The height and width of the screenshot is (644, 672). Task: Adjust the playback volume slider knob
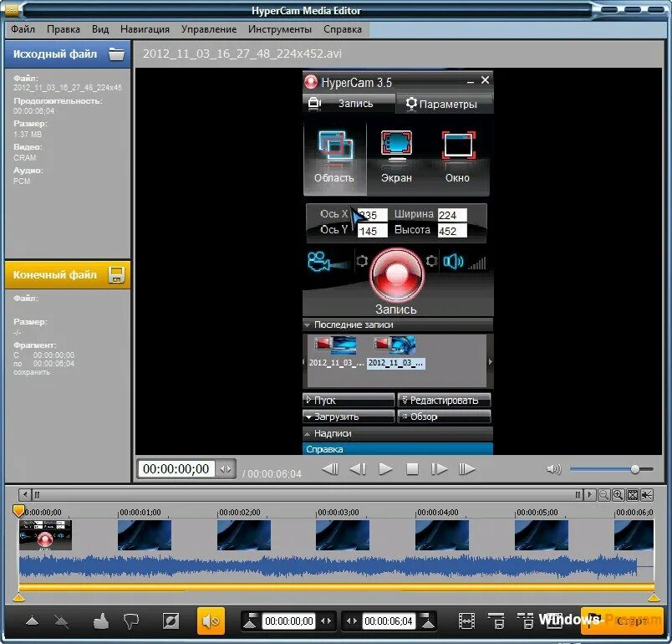click(635, 469)
